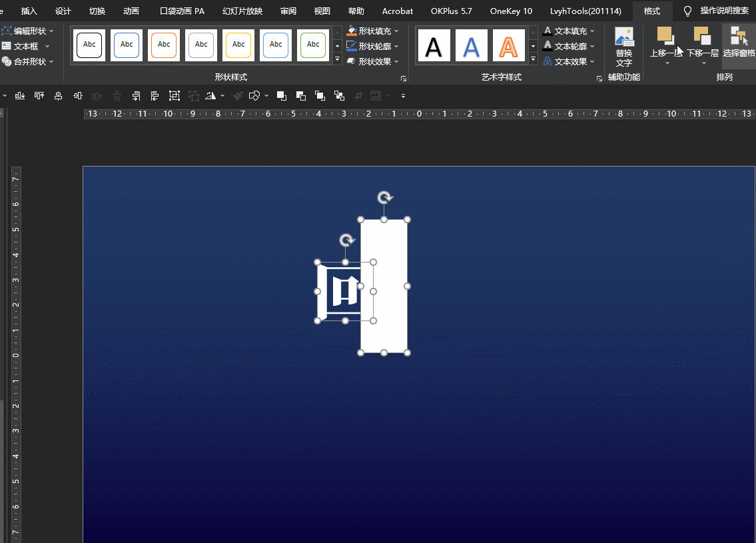Click the 下移一层 send backward icon
This screenshot has width=756, height=543.
(x=703, y=36)
